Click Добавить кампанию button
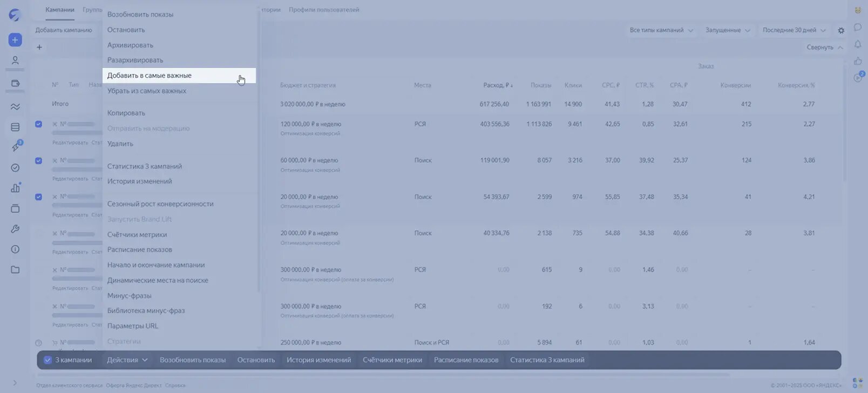Image resolution: width=868 pixels, height=393 pixels. click(x=64, y=30)
